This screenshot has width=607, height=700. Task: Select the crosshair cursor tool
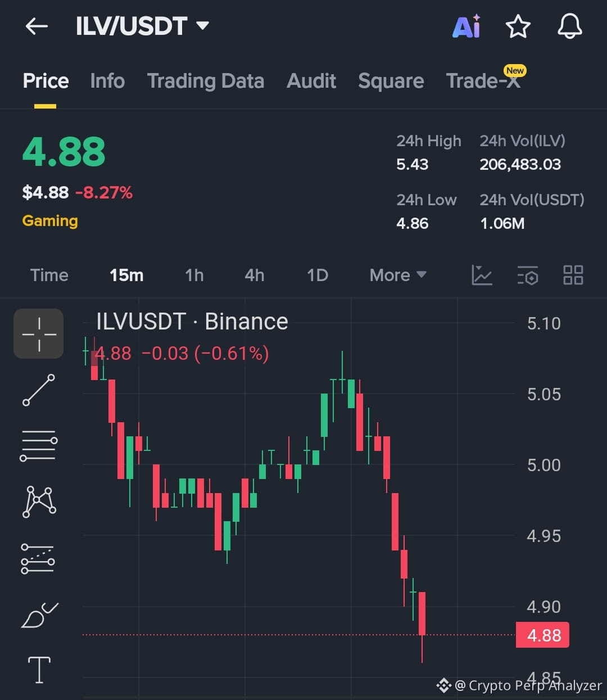39,334
